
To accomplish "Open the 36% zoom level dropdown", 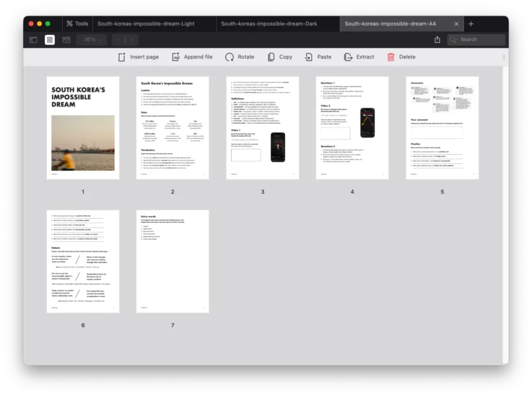I will pyautogui.click(x=91, y=39).
